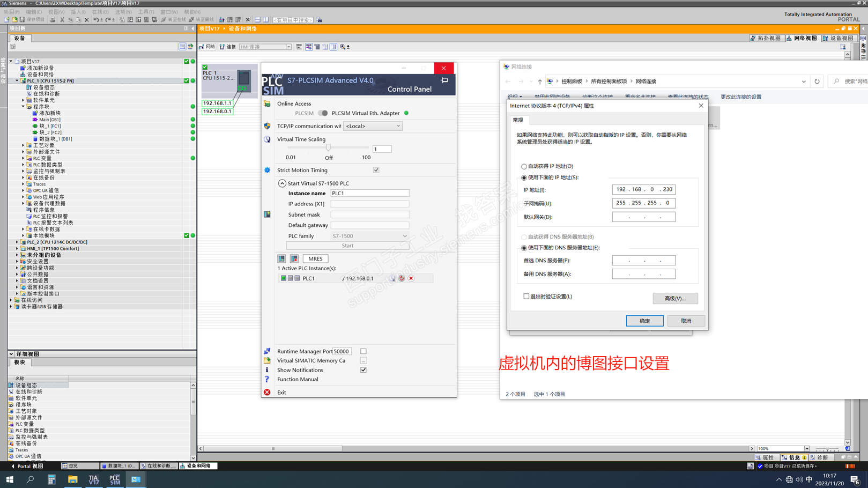Tick the Runtime Manager Port checkbox
The image size is (868, 488).
click(363, 351)
